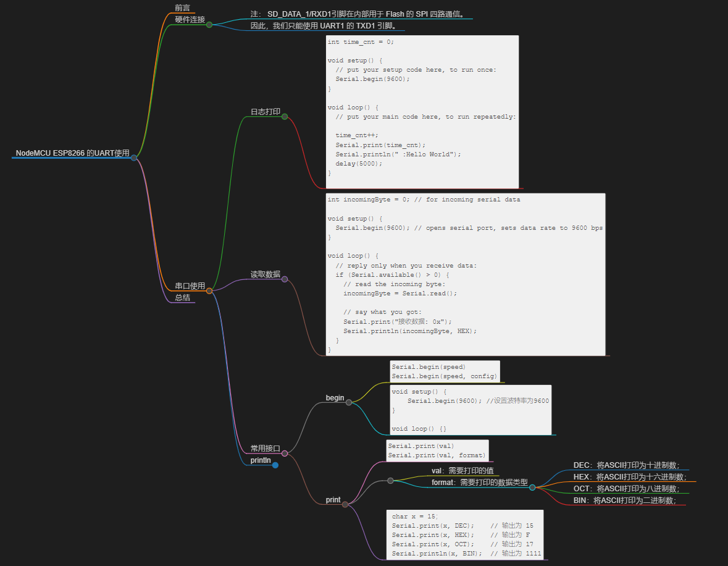Select the OCT 八进制数 leaf node
The image size is (728, 566).
tap(626, 488)
